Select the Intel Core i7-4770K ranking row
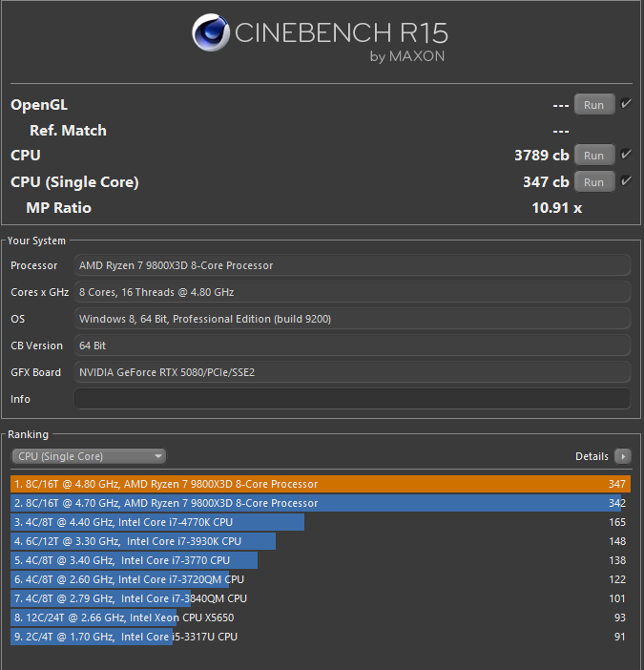 (x=321, y=522)
